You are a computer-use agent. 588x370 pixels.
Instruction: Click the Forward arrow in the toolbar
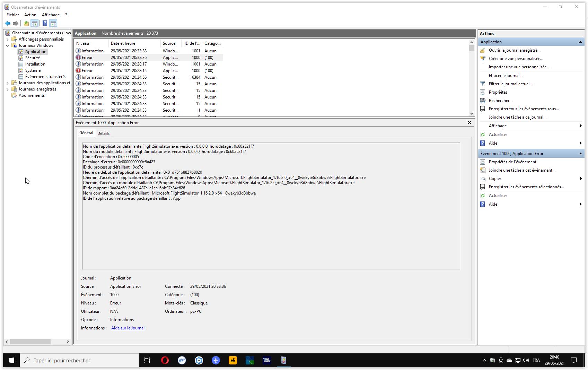click(16, 23)
